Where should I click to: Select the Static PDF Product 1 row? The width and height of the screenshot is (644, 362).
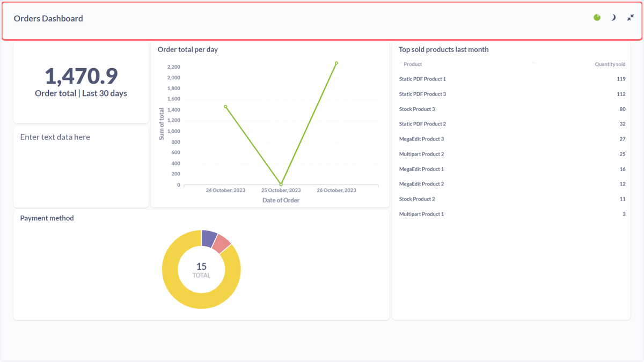click(x=511, y=79)
